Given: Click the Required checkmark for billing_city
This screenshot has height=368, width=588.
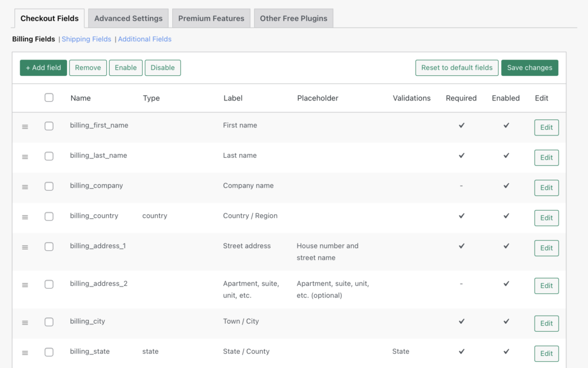Looking at the screenshot, I should pos(462,321).
